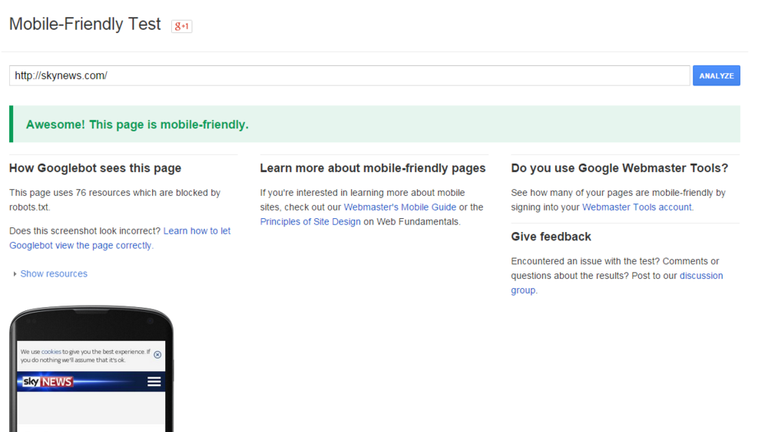
Task: Click the Google +1 share button
Action: pyautogui.click(x=182, y=26)
